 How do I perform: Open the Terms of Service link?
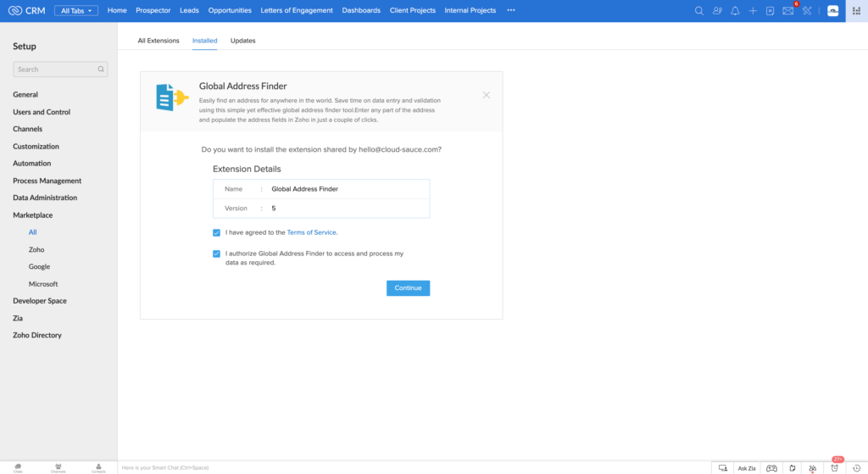[311, 232]
